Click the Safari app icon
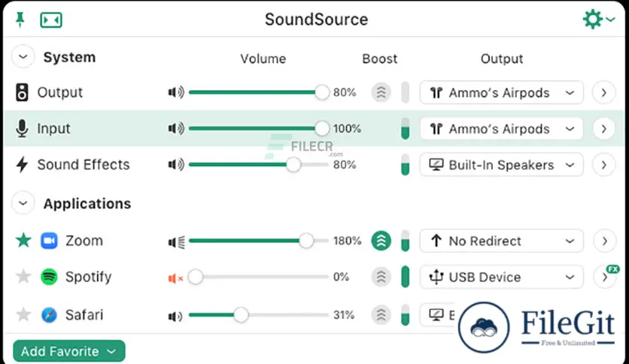 tap(49, 314)
